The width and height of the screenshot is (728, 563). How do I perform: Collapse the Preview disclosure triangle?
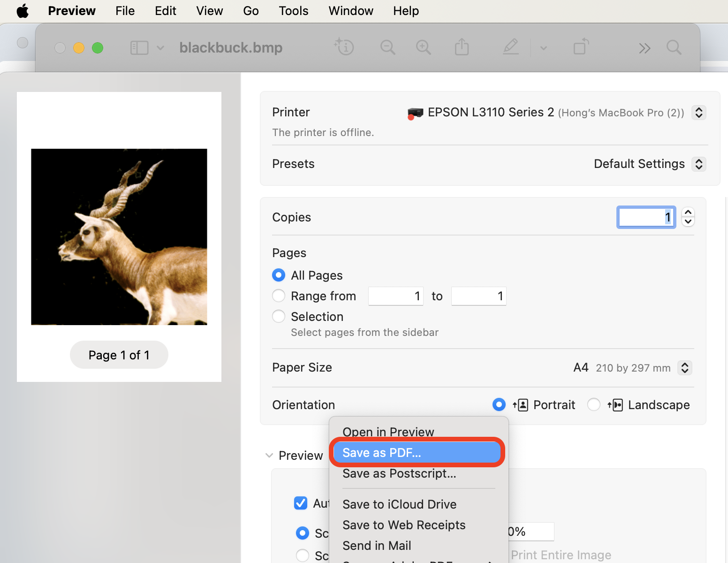click(269, 455)
